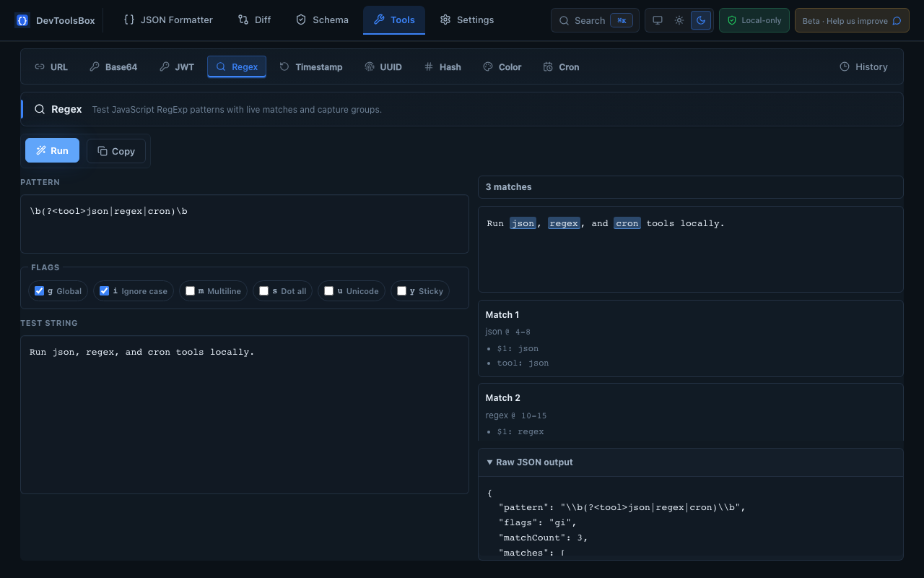The image size is (924, 578).
Task: Open the Base64 tool
Action: 113,66
